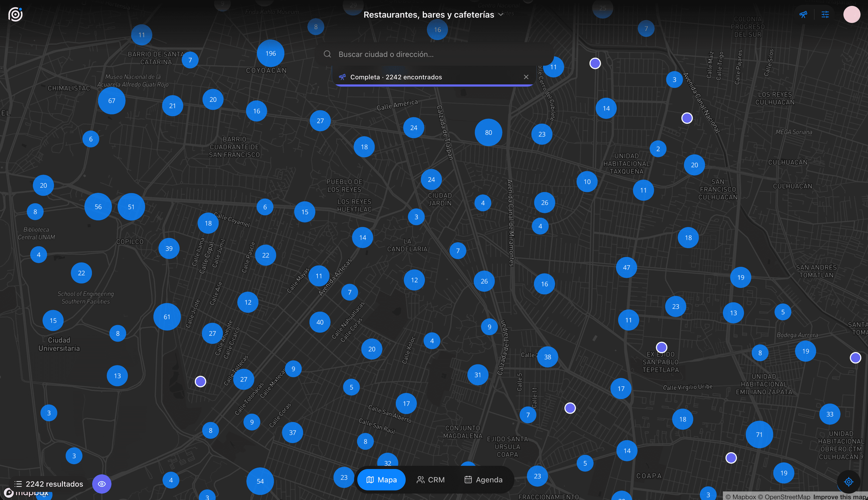The image size is (868, 500).
Task: Open the 39 cluster near Copilco
Action: 169,248
